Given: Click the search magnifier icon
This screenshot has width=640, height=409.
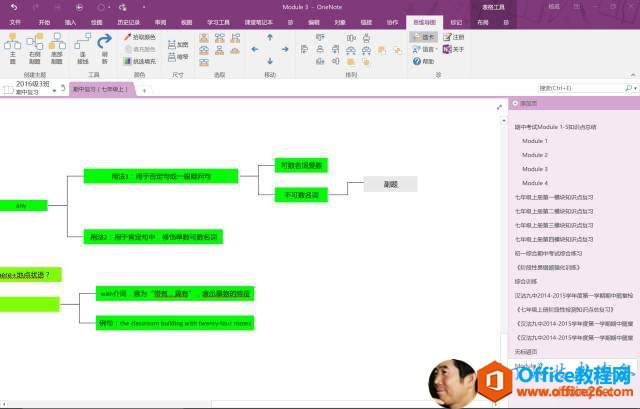Looking at the screenshot, I should pos(628,88).
